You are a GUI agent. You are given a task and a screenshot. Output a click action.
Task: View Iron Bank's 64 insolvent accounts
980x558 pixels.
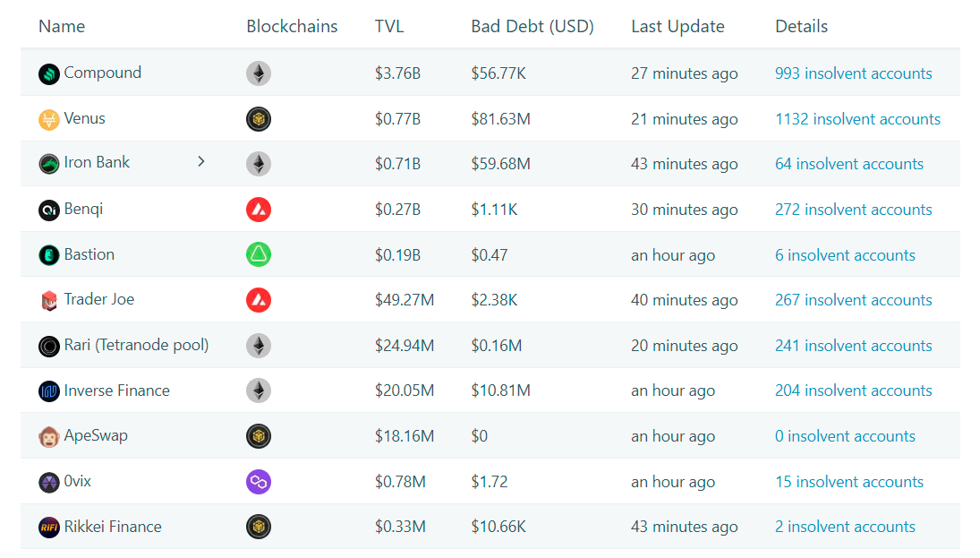click(x=848, y=164)
